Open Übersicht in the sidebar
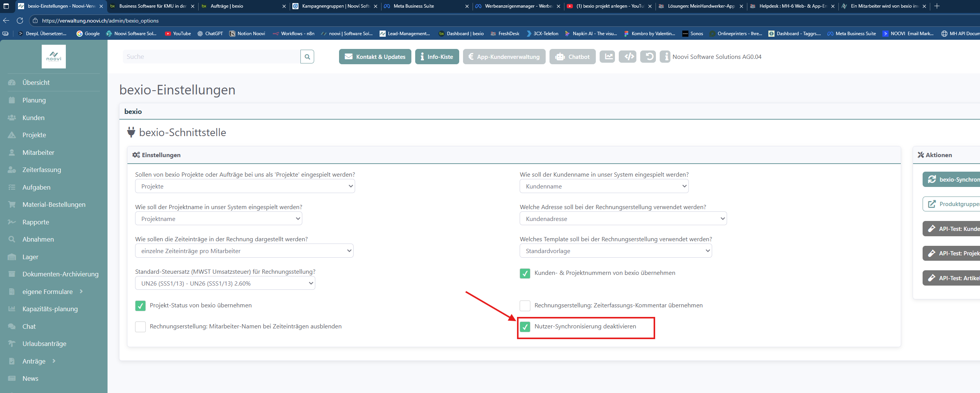The image size is (980, 393). pyautogui.click(x=36, y=83)
